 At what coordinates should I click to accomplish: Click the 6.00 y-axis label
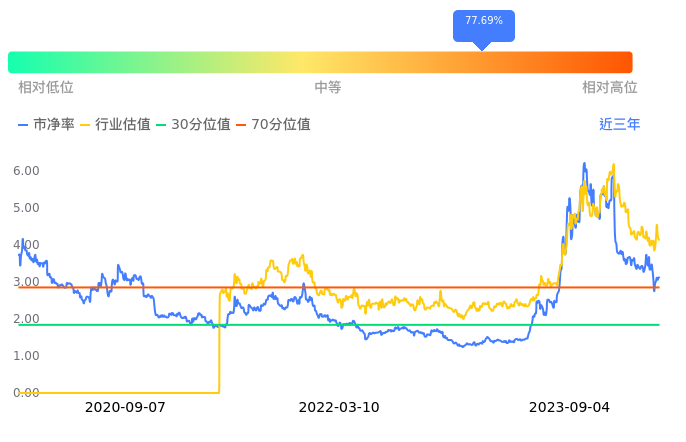pos(26,171)
